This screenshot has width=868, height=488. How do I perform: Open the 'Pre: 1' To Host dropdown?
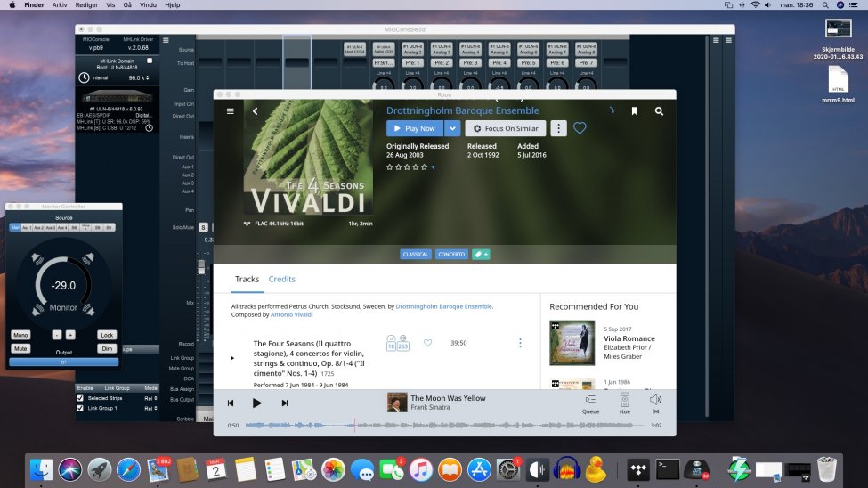(x=412, y=62)
